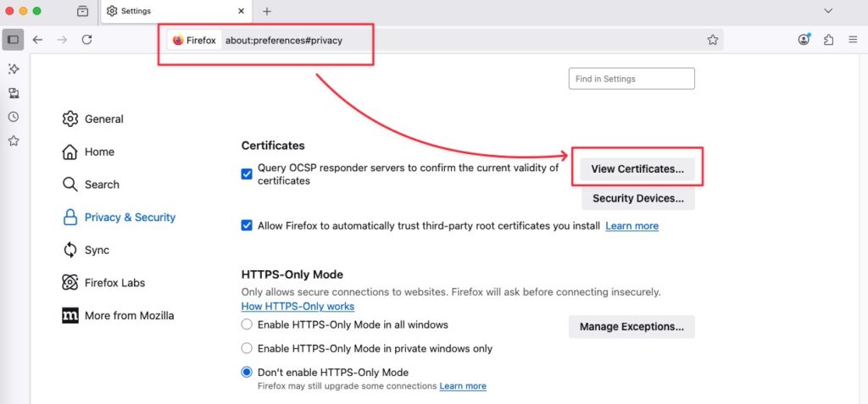Go back with the left arrow

[37, 40]
